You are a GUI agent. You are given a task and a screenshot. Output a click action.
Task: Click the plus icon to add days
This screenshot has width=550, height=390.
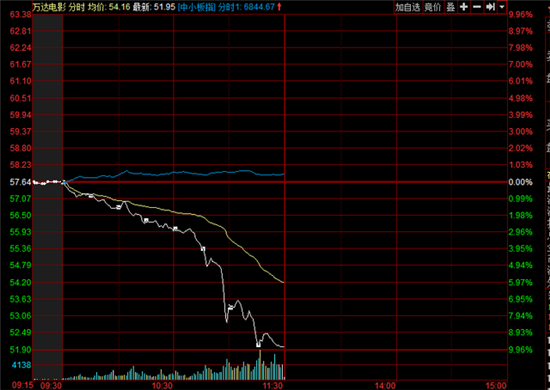[x=464, y=7]
